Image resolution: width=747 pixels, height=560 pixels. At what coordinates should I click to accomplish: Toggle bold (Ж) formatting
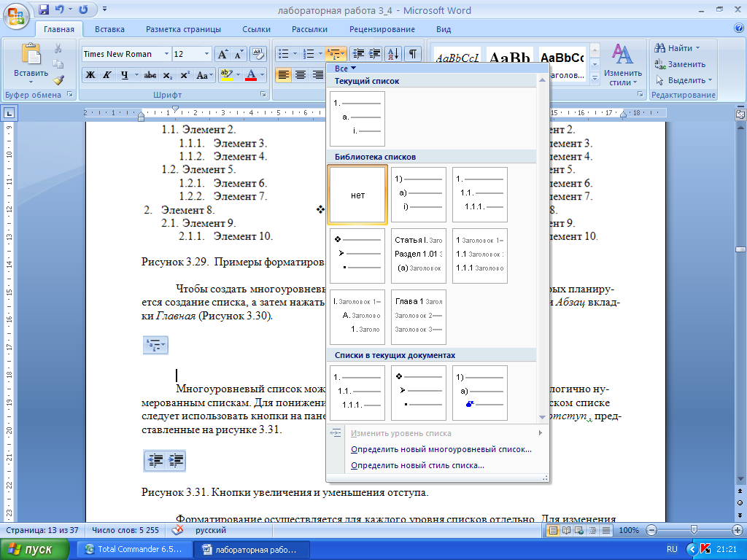(x=90, y=75)
